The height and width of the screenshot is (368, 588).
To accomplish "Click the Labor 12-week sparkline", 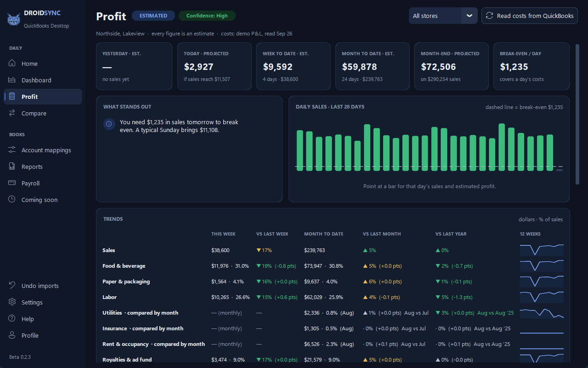I will (542, 297).
